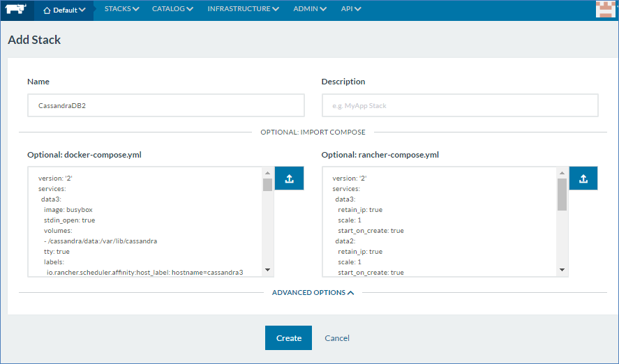Click the Name field containing CassandraDB2
This screenshot has height=364, width=619.
(x=165, y=105)
